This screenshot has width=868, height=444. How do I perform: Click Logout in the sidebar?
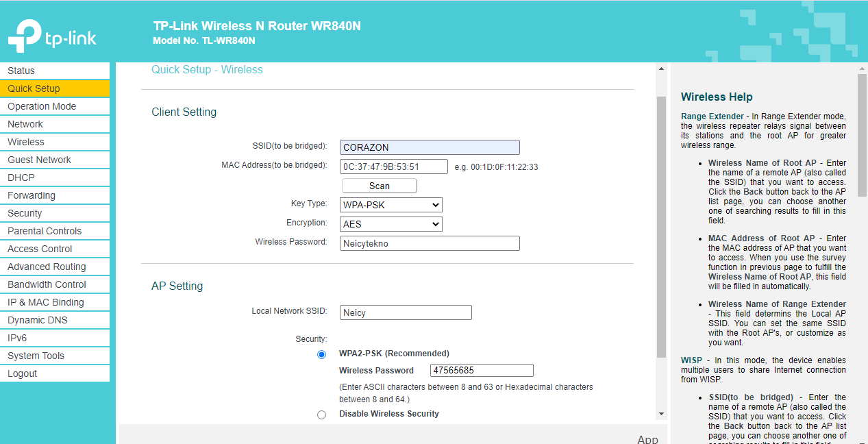tap(55, 373)
